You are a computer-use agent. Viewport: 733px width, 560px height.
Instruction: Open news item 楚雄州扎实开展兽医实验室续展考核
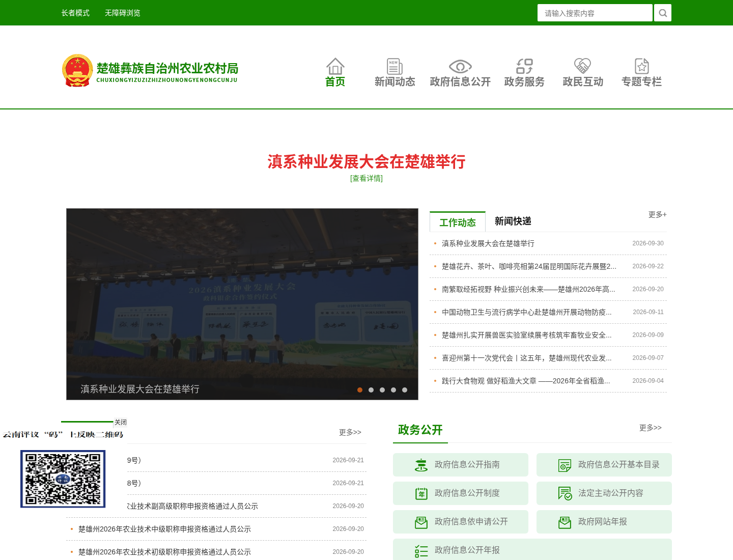click(527, 335)
